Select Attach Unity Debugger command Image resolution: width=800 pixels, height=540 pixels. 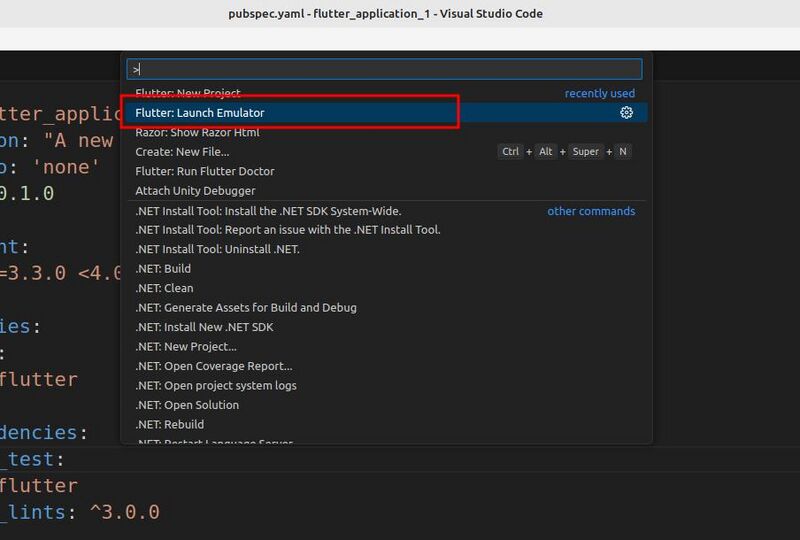click(386, 190)
